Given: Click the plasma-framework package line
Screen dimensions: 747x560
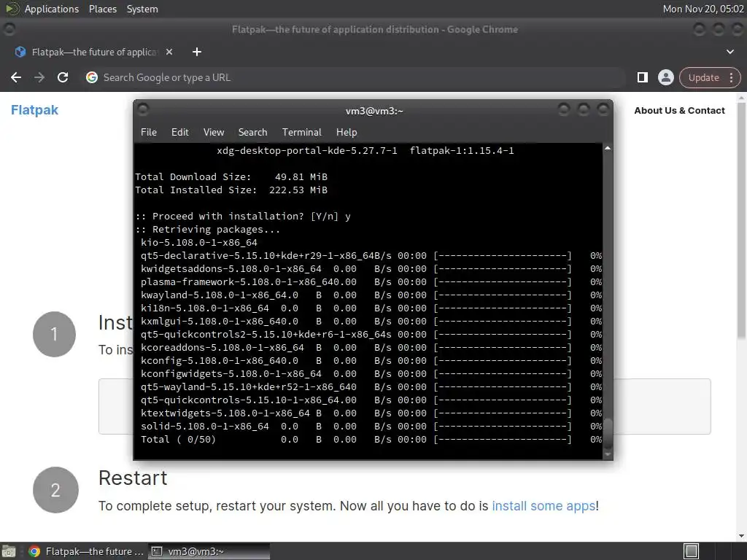Looking at the screenshot, I should pos(371,282).
